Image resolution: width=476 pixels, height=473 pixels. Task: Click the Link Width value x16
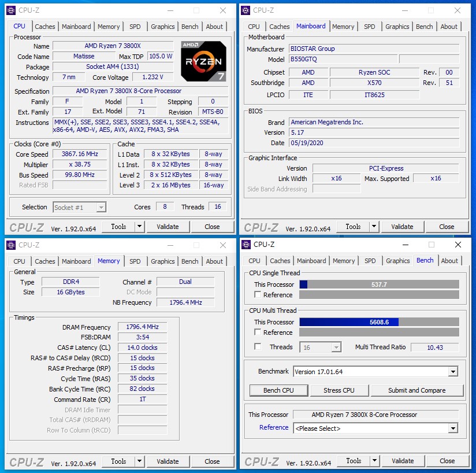[336, 178]
